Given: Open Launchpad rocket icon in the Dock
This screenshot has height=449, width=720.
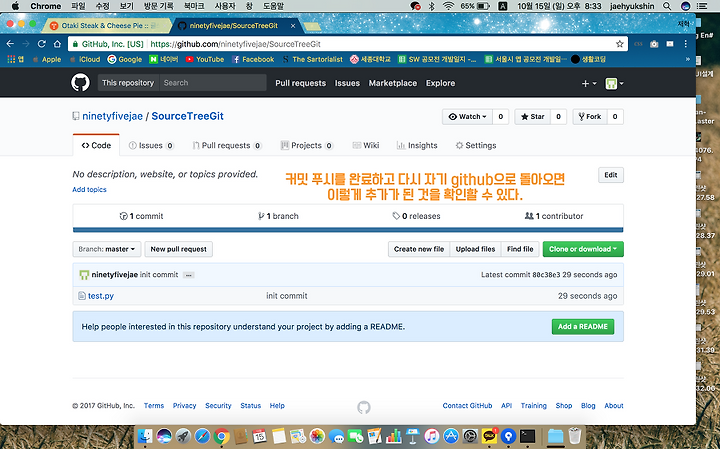Looking at the screenshot, I should pyautogui.click(x=183, y=436).
